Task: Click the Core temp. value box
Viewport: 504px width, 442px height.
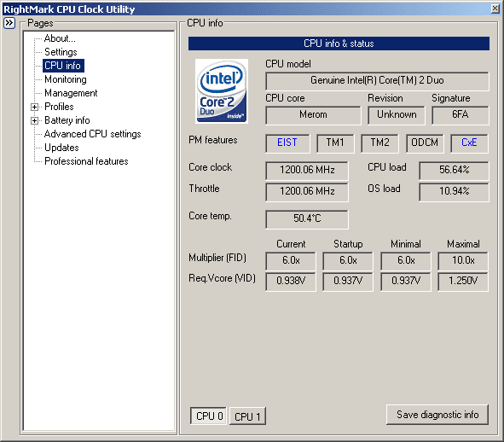Action: coord(307,219)
